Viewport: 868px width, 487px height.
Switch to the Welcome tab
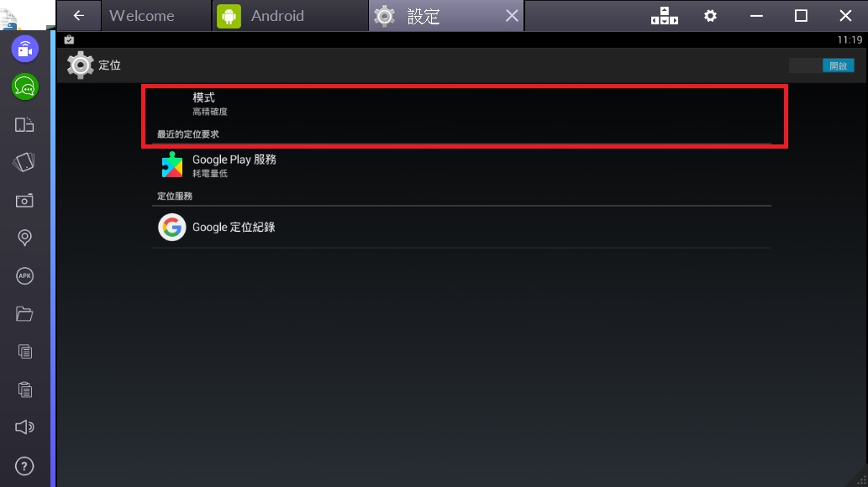click(142, 15)
